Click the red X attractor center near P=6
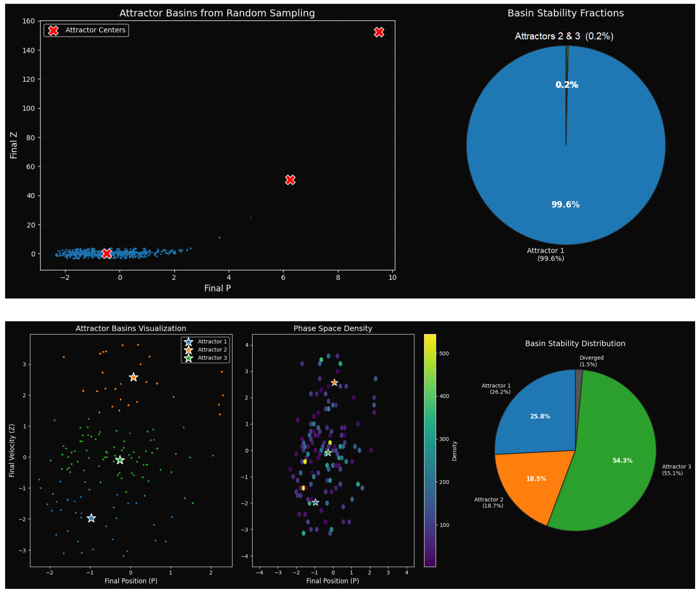The image size is (700, 594). click(290, 180)
